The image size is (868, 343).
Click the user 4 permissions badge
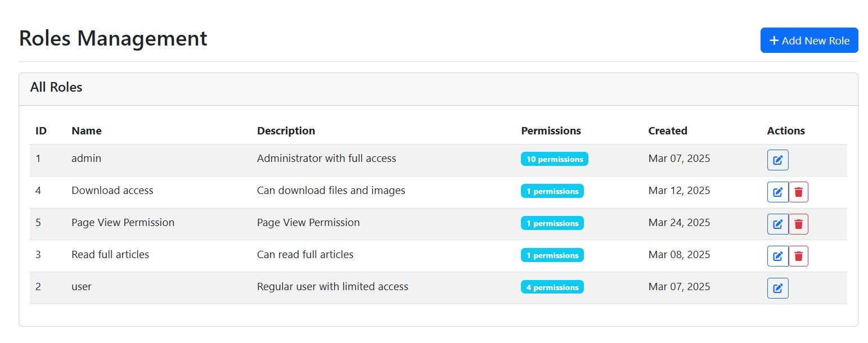pos(552,287)
